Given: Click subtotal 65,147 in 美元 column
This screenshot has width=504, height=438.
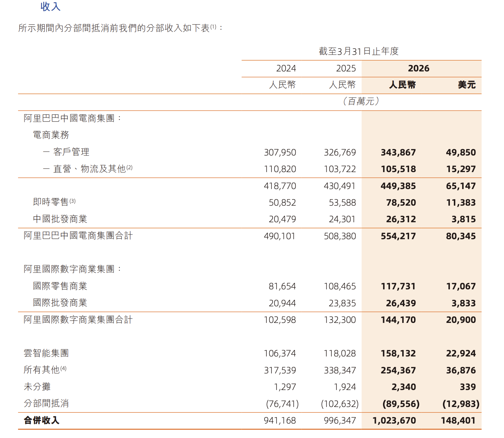Looking at the screenshot, I should (461, 186).
